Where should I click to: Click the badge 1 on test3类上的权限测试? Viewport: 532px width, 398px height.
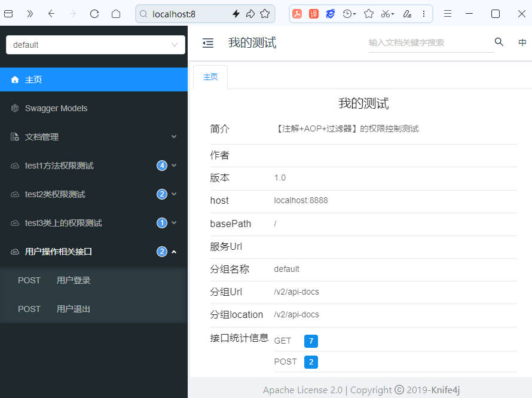(x=162, y=223)
